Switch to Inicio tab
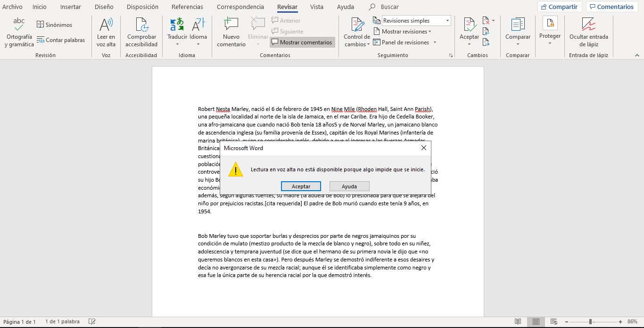Viewport: 644px width, 328px height. tap(39, 7)
